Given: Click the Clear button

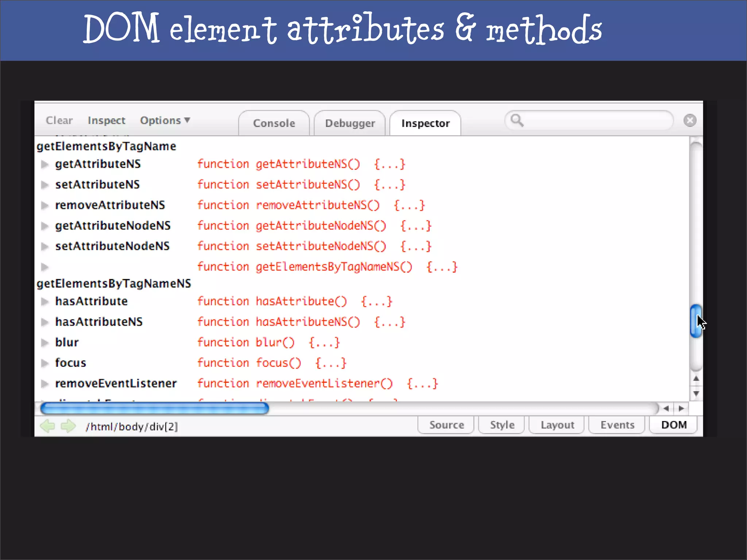Looking at the screenshot, I should (59, 120).
